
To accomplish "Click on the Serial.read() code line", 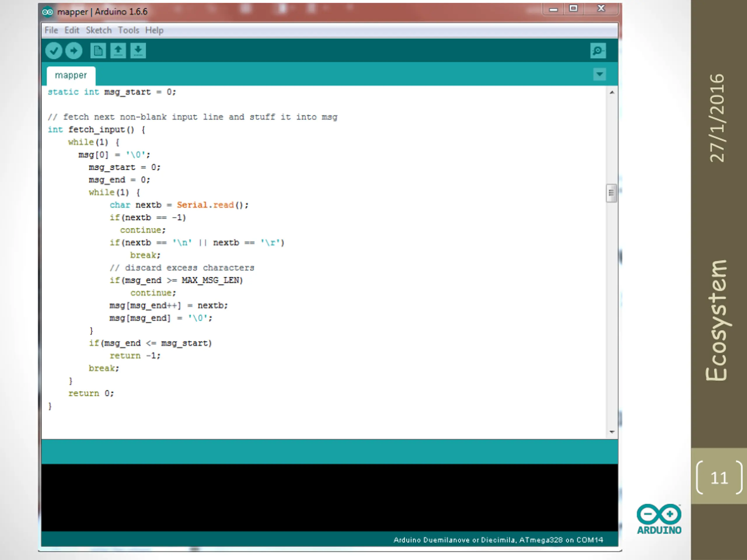I will click(179, 205).
